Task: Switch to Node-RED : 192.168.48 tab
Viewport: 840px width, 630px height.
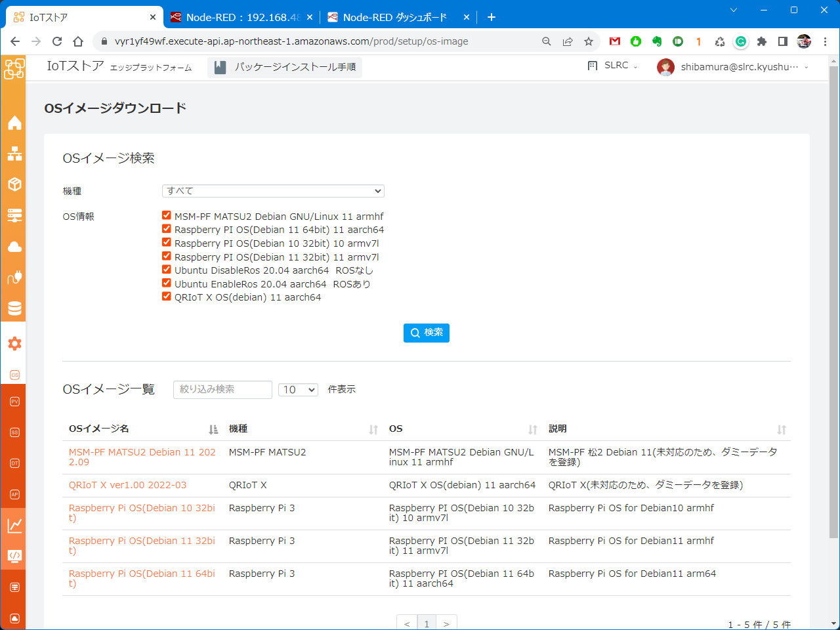Action: (x=242, y=17)
